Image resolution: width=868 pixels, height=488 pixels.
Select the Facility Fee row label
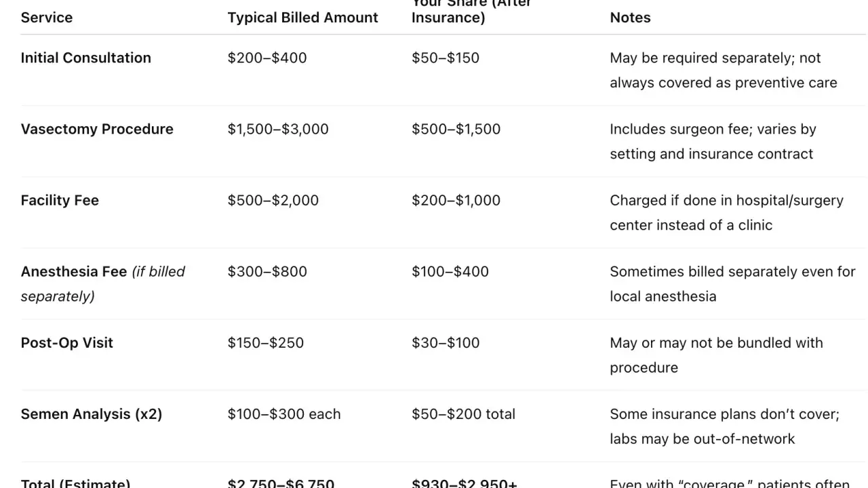coord(60,200)
